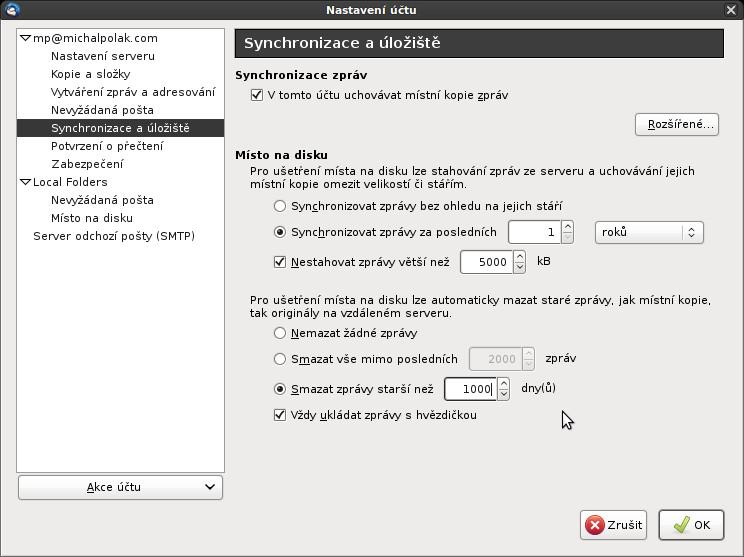Image resolution: width=744 pixels, height=557 pixels.
Task: Open Zabezpečení settings page
Action: click(87, 164)
